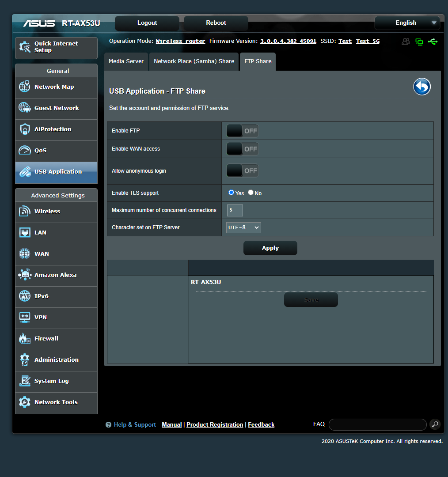
Task: Open the Amazon Alexa menu item
Action: [x=56, y=275]
